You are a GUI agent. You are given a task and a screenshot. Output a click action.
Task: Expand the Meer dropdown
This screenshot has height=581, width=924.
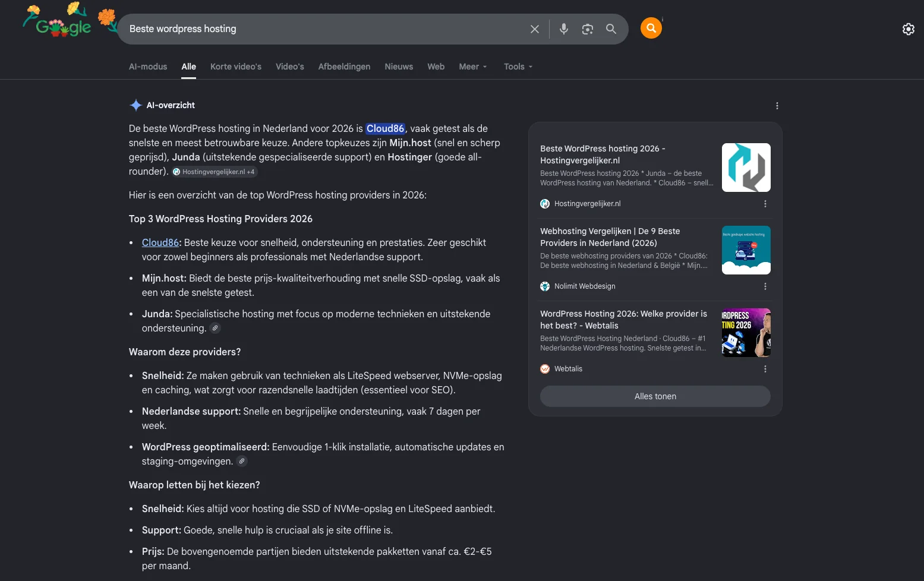tap(473, 67)
